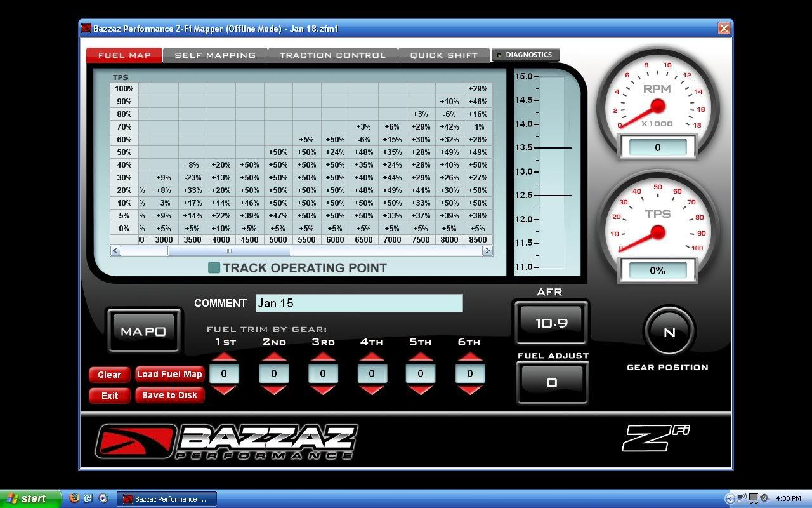Select the +47% cell at 5% TPS, 5000 RPM

click(x=278, y=216)
